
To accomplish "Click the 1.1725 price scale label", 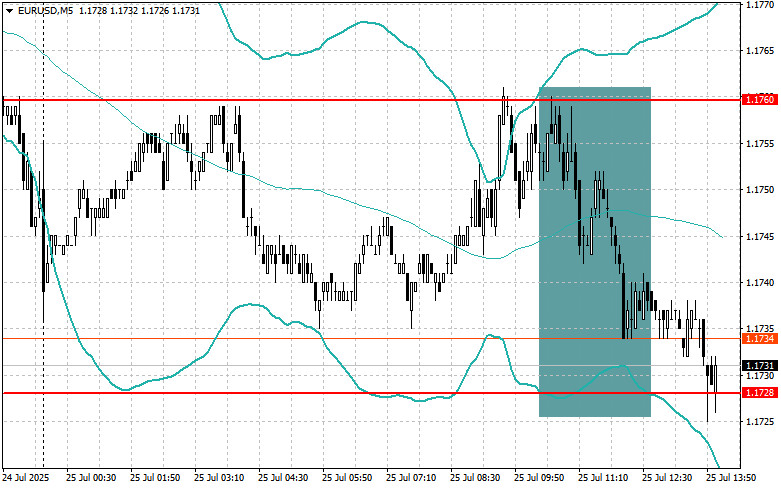I will [760, 422].
